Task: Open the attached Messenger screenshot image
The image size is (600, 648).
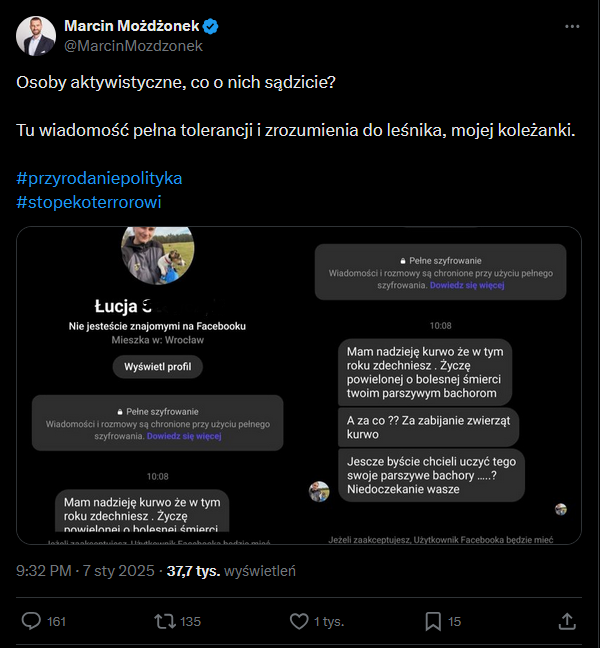Action: (x=299, y=385)
